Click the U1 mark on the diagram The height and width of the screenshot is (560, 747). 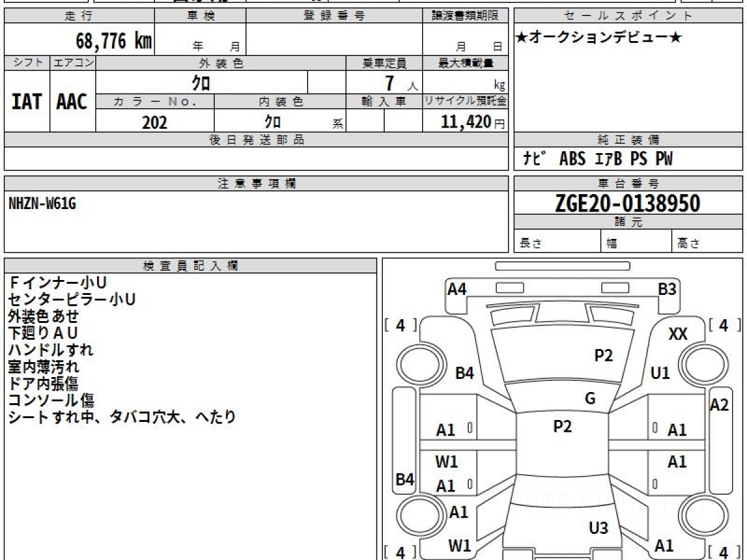click(660, 373)
